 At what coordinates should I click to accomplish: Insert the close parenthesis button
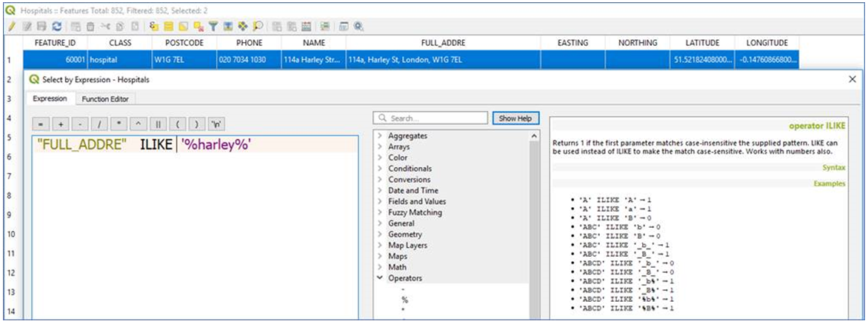[x=196, y=124]
